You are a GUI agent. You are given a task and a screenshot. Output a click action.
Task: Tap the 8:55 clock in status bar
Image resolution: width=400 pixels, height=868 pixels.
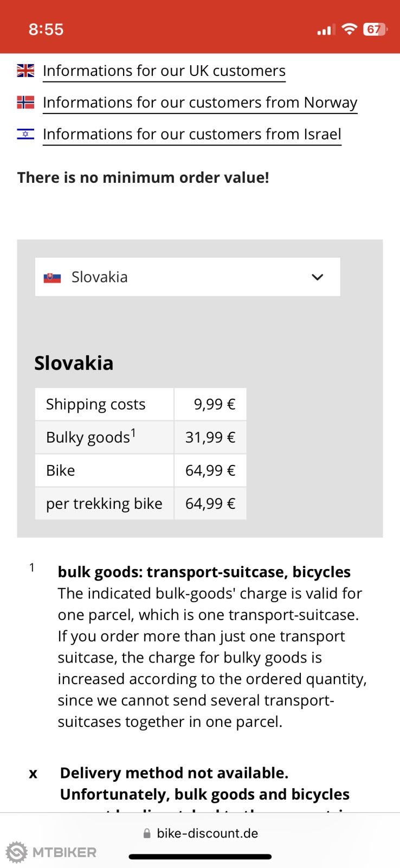[x=46, y=29]
